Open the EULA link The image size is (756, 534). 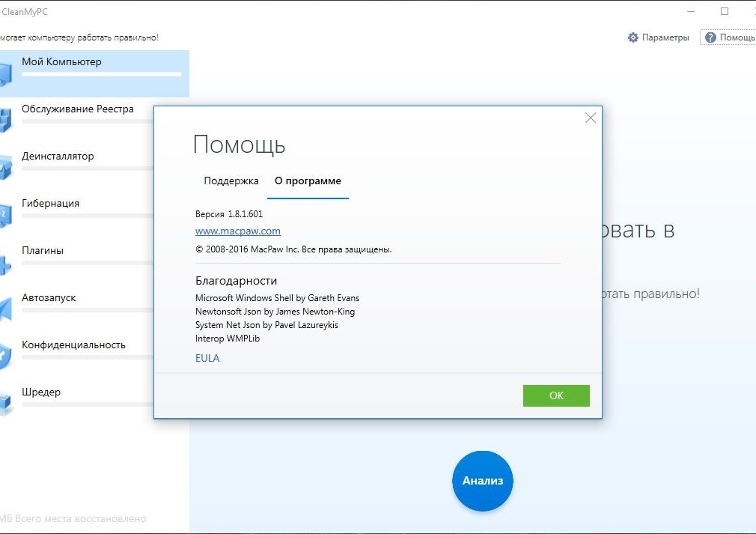click(207, 358)
